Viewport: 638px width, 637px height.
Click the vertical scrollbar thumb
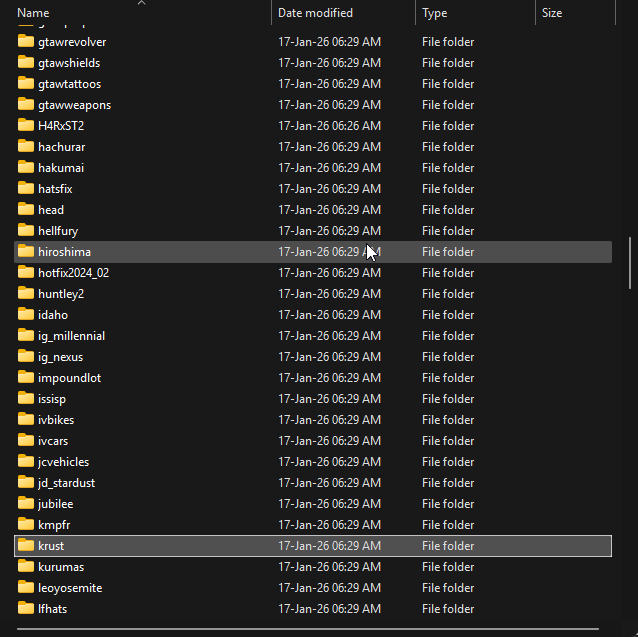coord(630,263)
